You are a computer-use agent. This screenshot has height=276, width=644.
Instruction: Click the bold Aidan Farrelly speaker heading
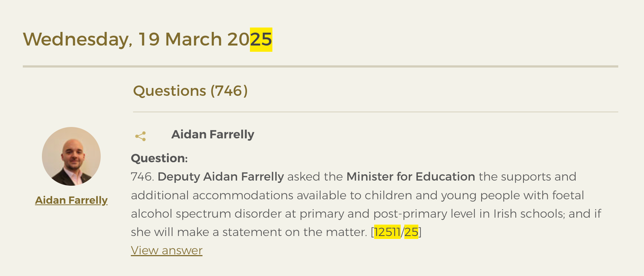pyautogui.click(x=213, y=134)
